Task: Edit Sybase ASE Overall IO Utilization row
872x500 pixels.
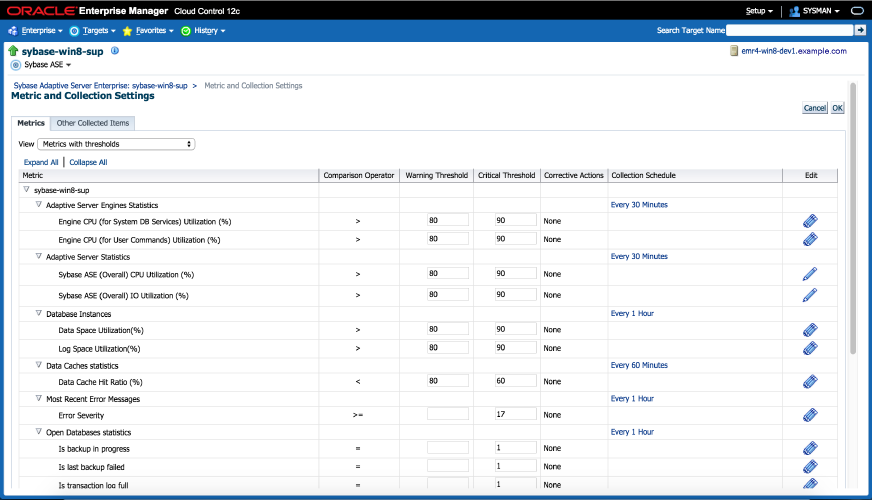Action: 810,295
